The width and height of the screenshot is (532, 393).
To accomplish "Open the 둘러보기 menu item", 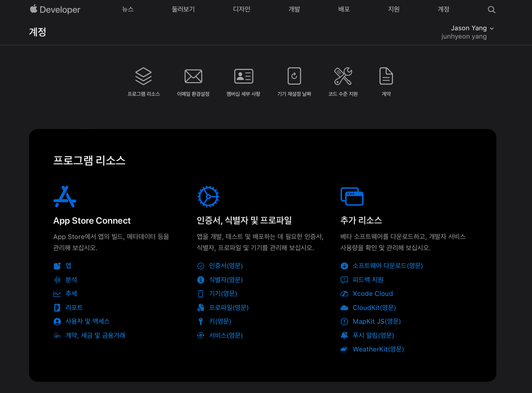I will pyautogui.click(x=183, y=9).
